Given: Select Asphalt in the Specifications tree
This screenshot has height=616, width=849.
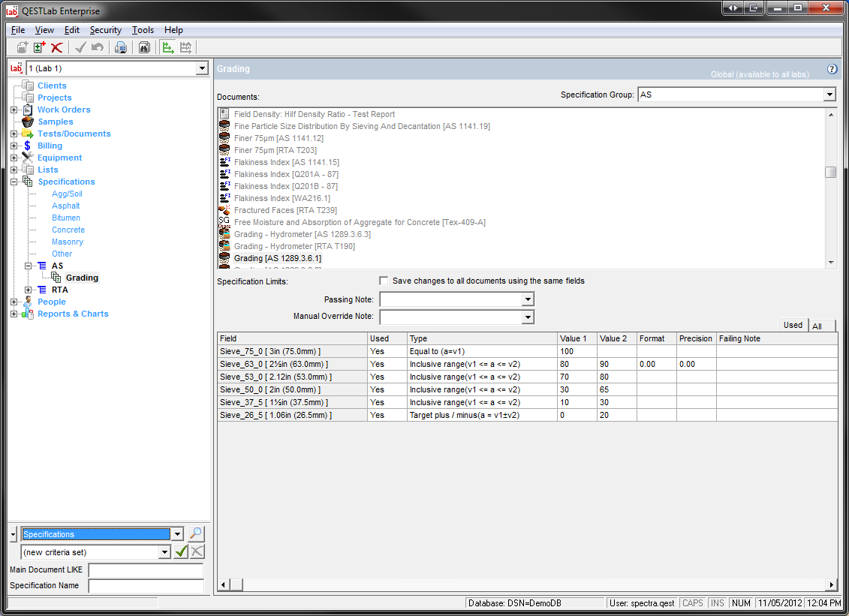Looking at the screenshot, I should pyautogui.click(x=66, y=206).
